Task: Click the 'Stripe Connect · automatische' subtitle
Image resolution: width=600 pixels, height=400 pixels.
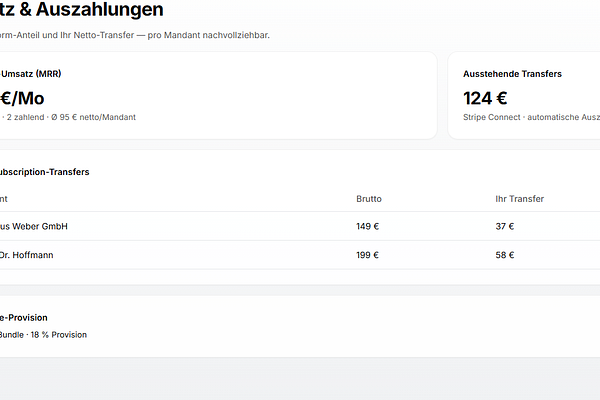Action: pyautogui.click(x=532, y=117)
